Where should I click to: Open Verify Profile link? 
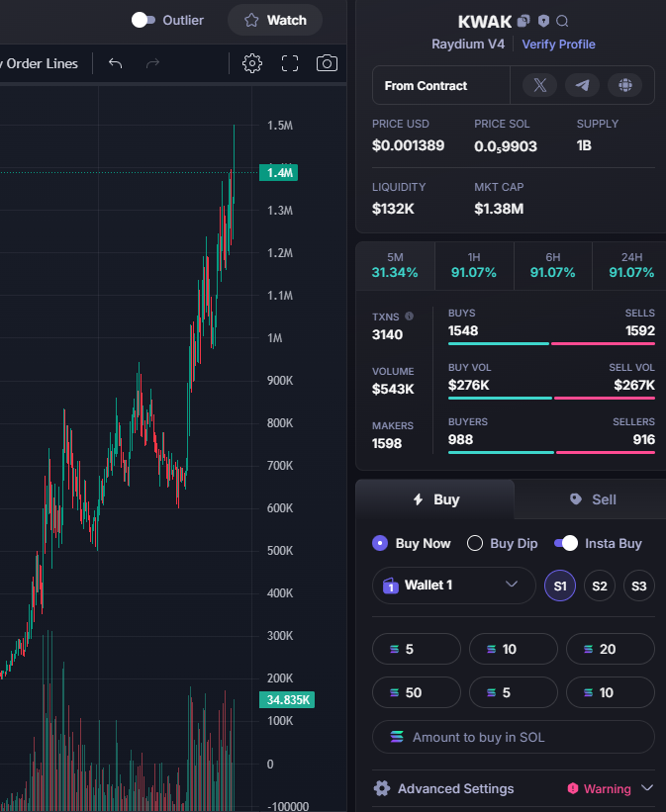(x=558, y=45)
